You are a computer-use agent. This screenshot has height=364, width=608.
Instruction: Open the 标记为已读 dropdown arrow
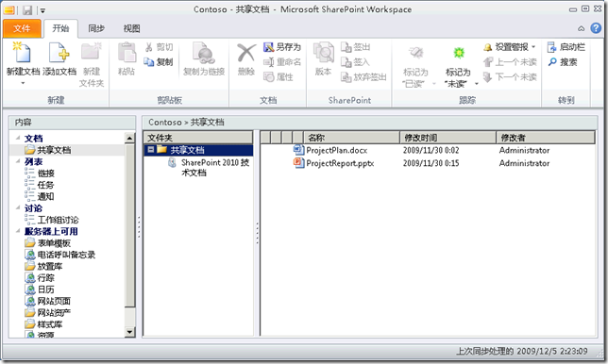pyautogui.click(x=434, y=84)
